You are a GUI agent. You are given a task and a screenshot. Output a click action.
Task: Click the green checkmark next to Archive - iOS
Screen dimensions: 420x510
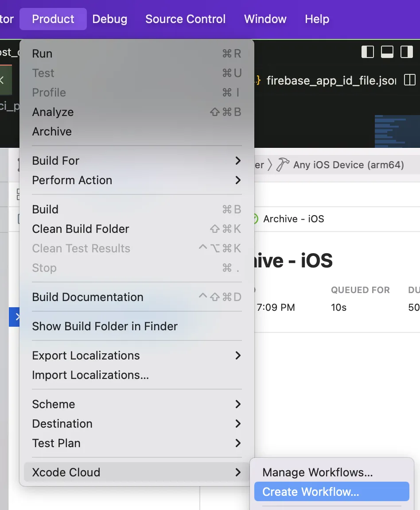tap(254, 219)
